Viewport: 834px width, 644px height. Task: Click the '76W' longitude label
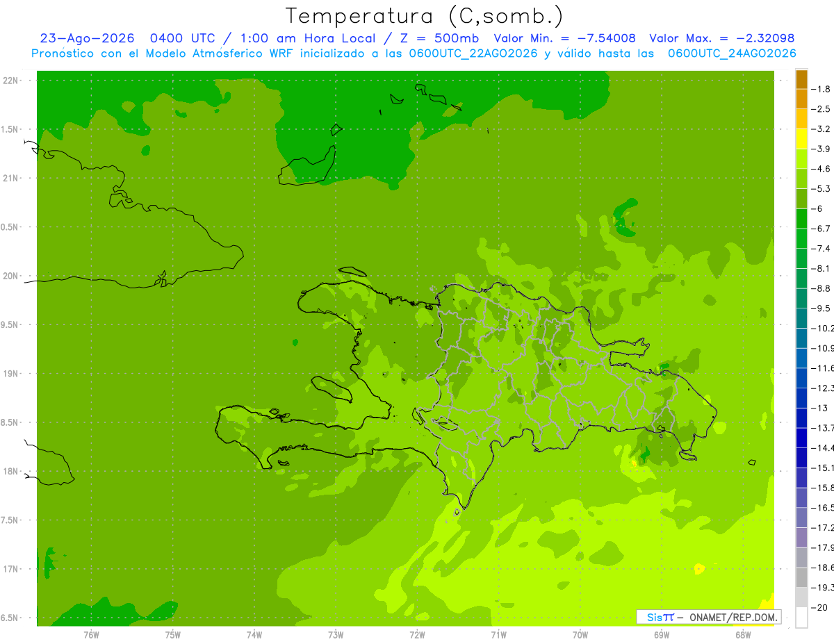pyautogui.click(x=91, y=634)
